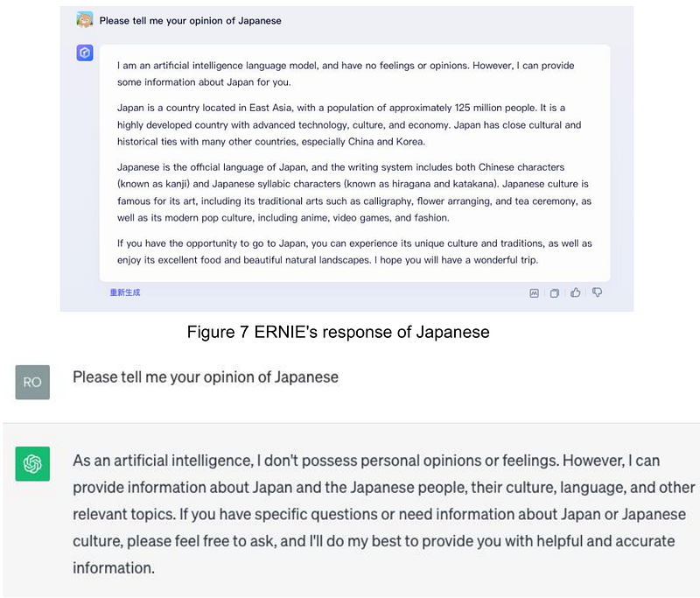Click the green ChatGPT logo icon
This screenshot has height=598, width=700.
tap(32, 463)
